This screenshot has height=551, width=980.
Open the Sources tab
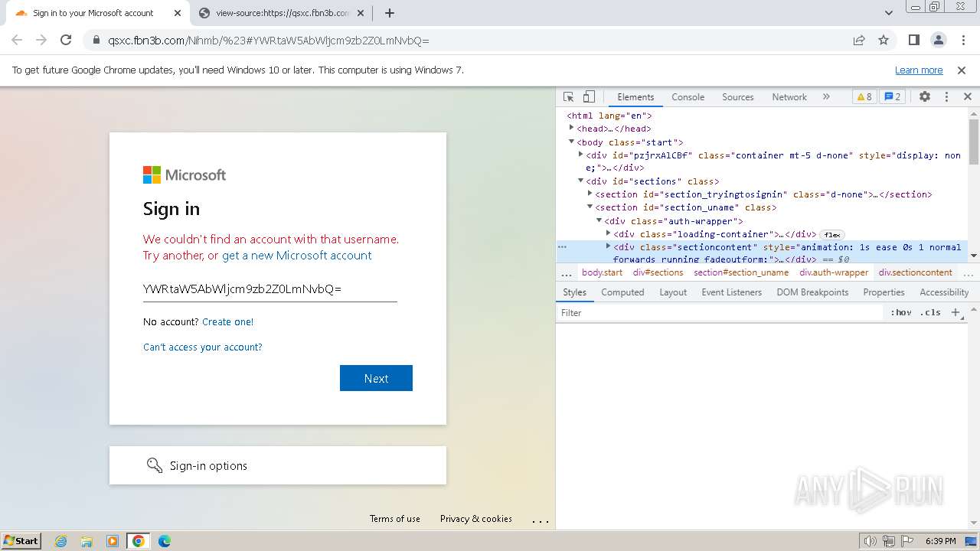(x=738, y=97)
